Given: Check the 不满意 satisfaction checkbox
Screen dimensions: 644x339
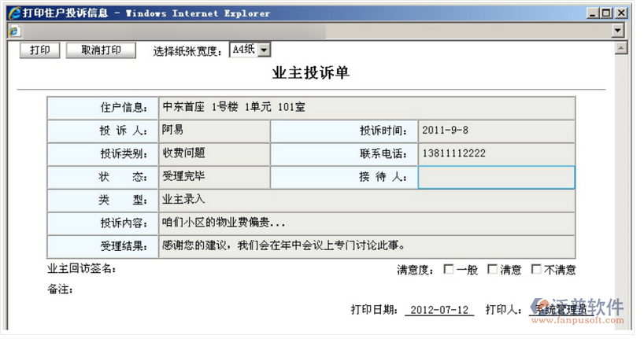Looking at the screenshot, I should coord(535,269).
